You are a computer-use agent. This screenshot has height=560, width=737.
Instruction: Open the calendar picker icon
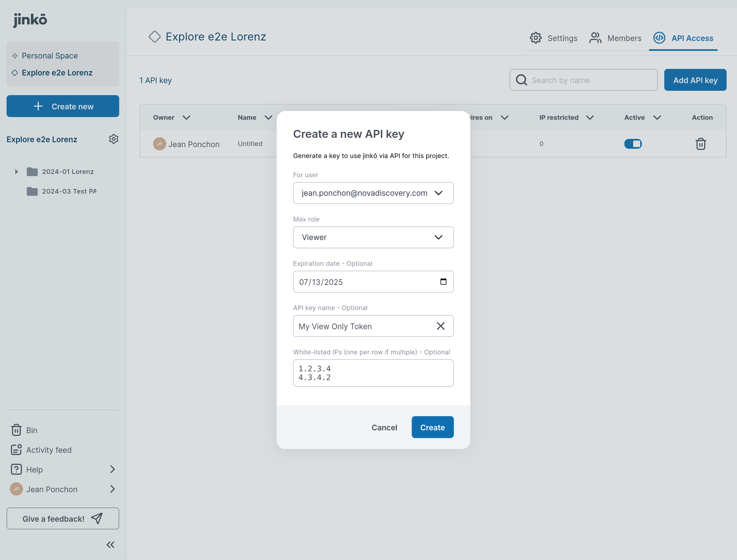point(443,282)
